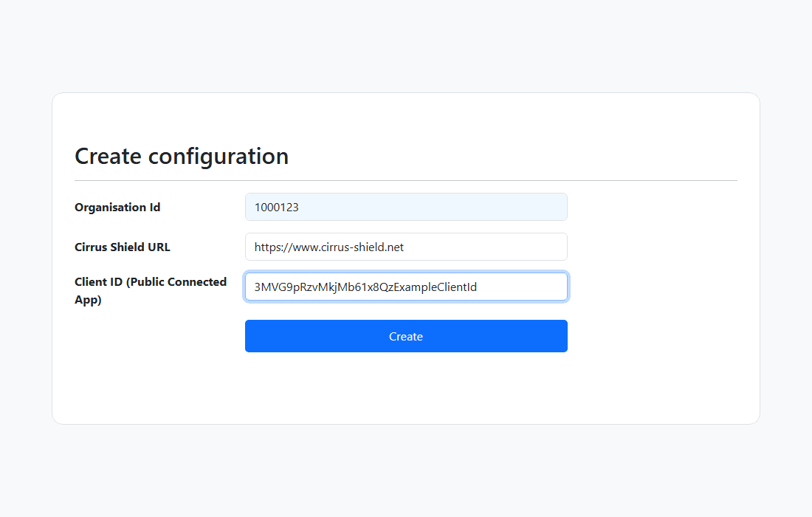The image size is (812, 517).
Task: Click the Create configuration heading
Action: tap(182, 156)
